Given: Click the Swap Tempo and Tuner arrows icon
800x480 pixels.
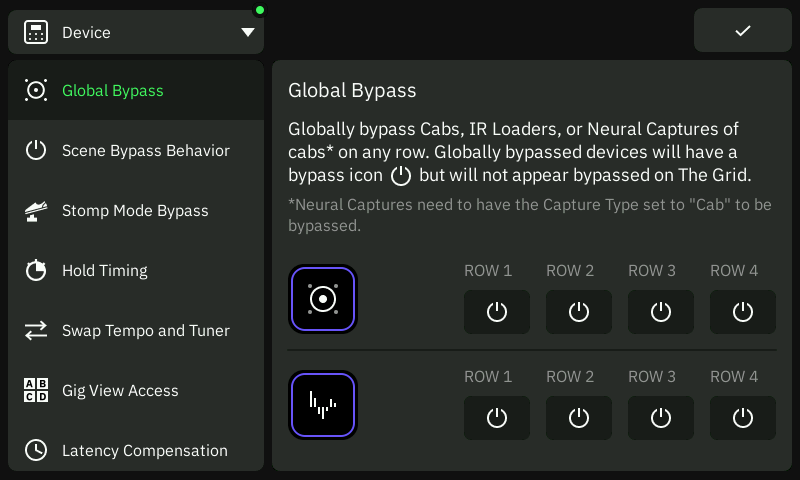Looking at the screenshot, I should (36, 331).
